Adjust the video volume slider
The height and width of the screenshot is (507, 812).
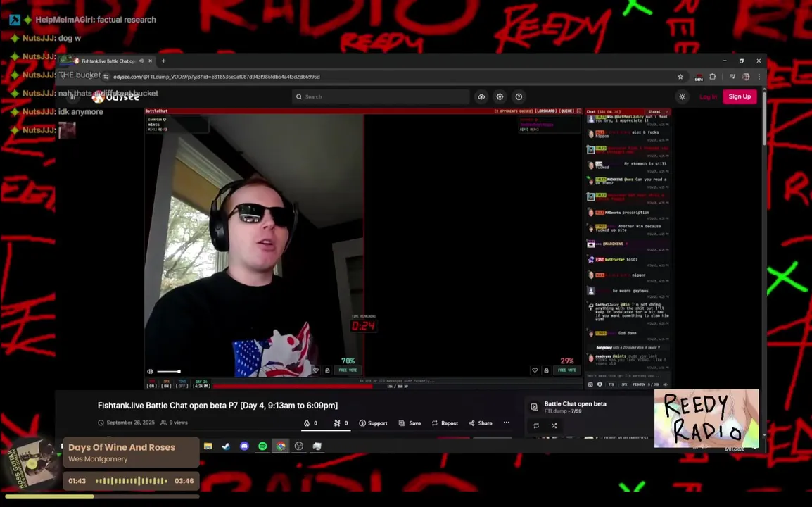[x=169, y=371]
